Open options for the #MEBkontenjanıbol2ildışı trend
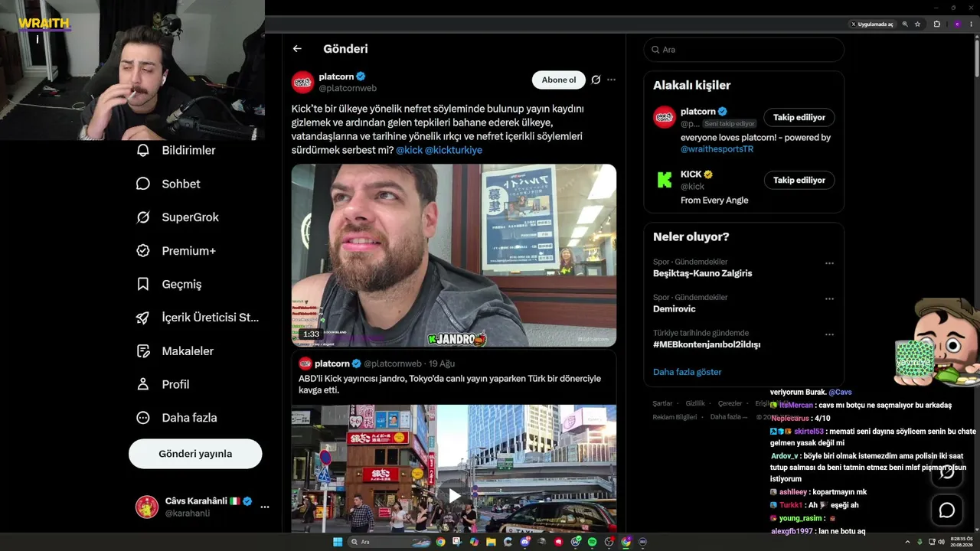This screenshot has width=980, height=551. tap(829, 334)
